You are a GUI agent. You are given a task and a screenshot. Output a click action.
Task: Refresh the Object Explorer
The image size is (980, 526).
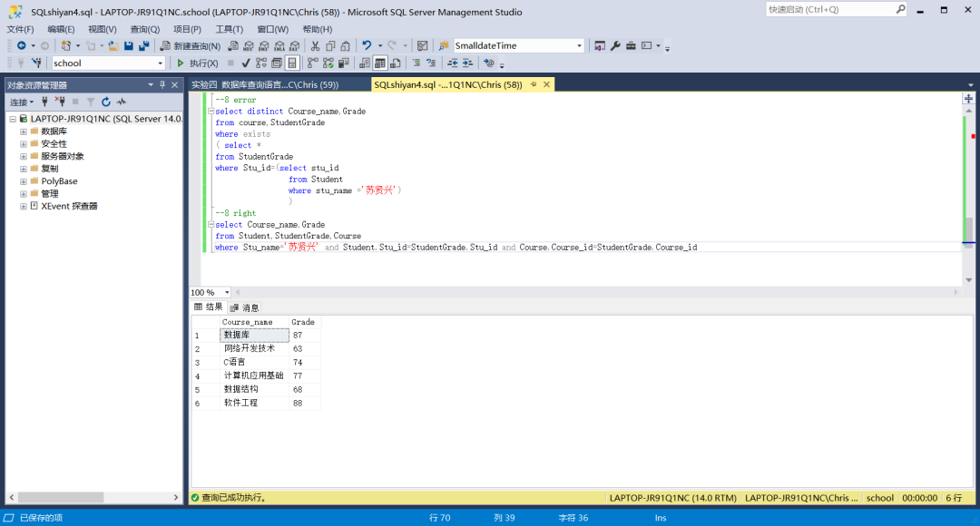106,102
